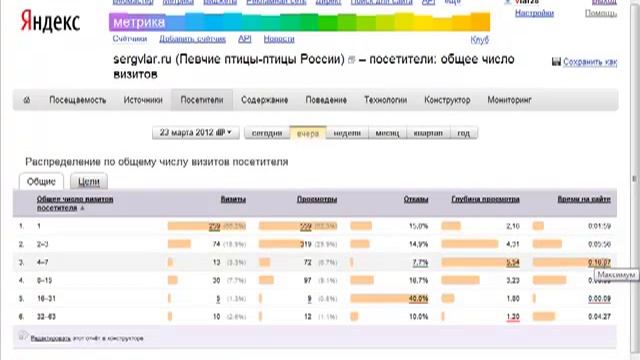Viewport: 640px width, 360px height.
Task: Click the 4–7 visits row label
Action: [42, 262]
